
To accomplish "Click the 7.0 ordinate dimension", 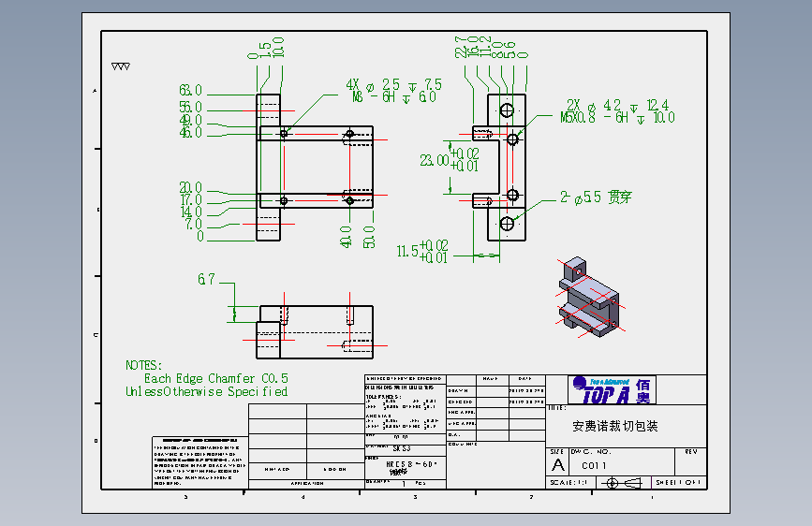I will coord(193,225).
